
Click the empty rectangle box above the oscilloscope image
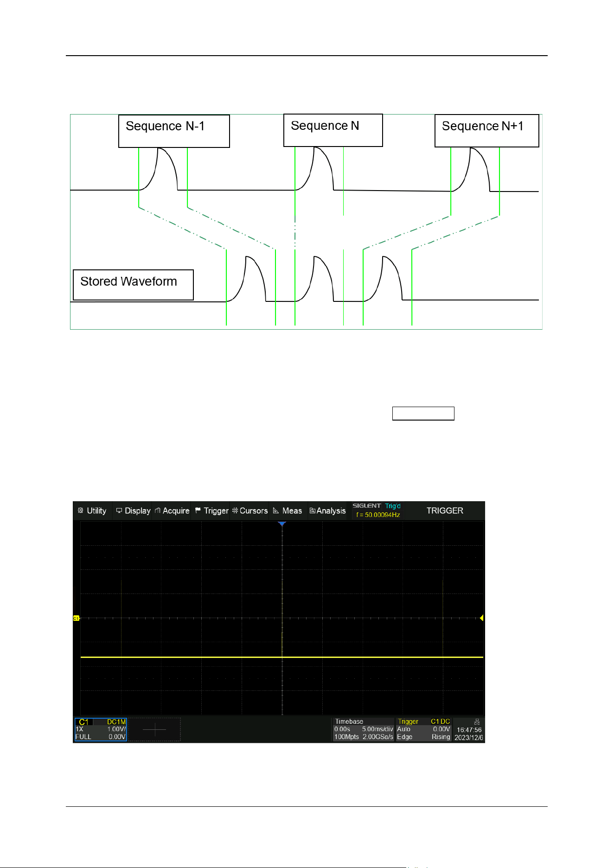(423, 413)
